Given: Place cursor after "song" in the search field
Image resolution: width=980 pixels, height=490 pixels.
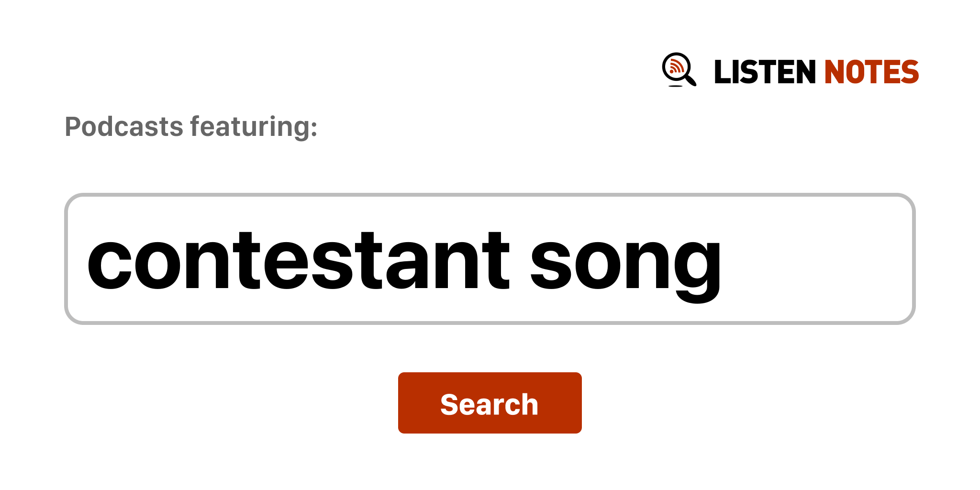Looking at the screenshot, I should click(x=723, y=261).
